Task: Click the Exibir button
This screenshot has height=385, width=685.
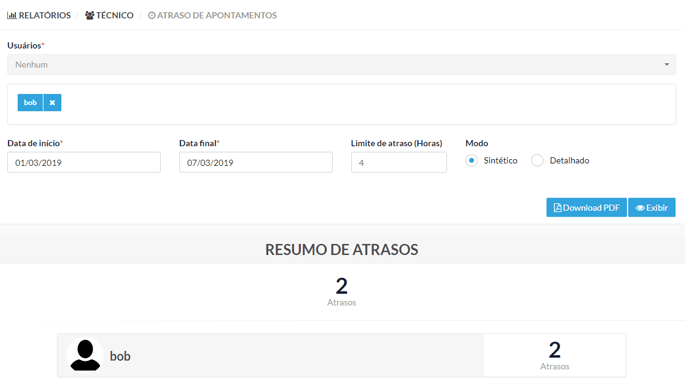Action: [652, 208]
